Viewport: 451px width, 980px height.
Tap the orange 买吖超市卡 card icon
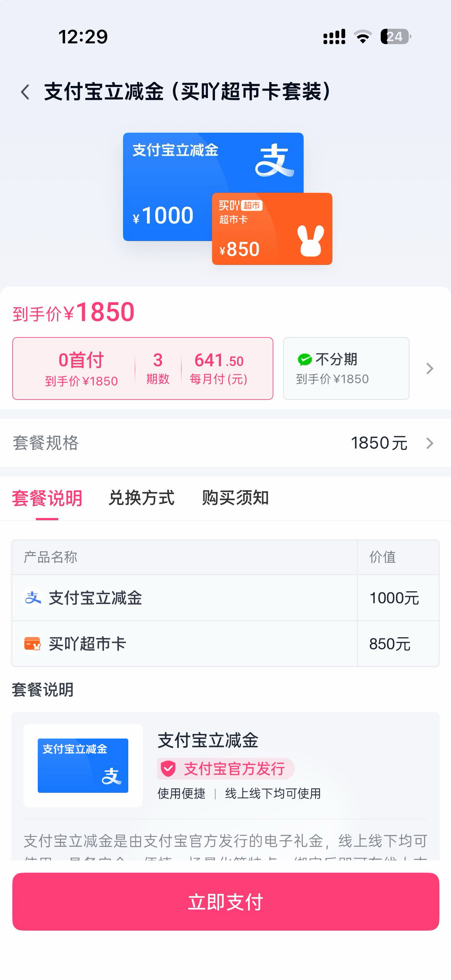coord(33,644)
